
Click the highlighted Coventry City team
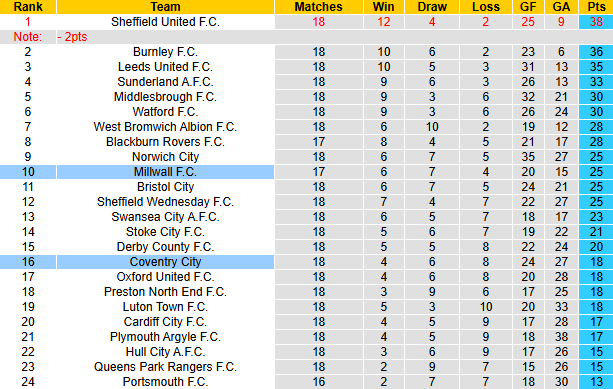165,262
